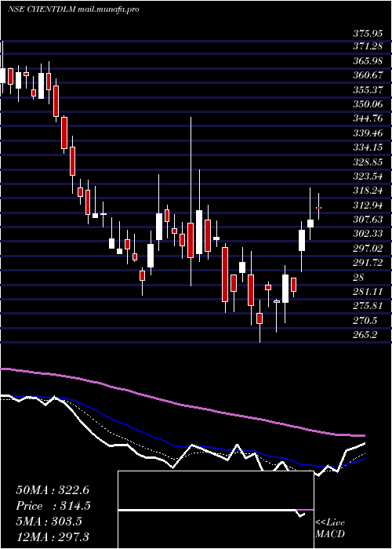
Task: Click the 5MA : 303.5 value
Action: point(49,522)
